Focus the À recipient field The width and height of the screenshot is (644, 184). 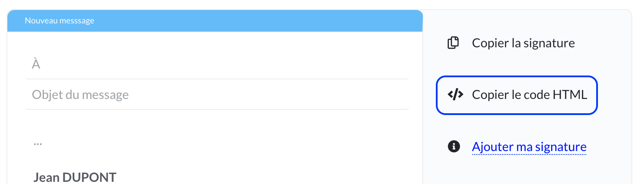(x=216, y=64)
